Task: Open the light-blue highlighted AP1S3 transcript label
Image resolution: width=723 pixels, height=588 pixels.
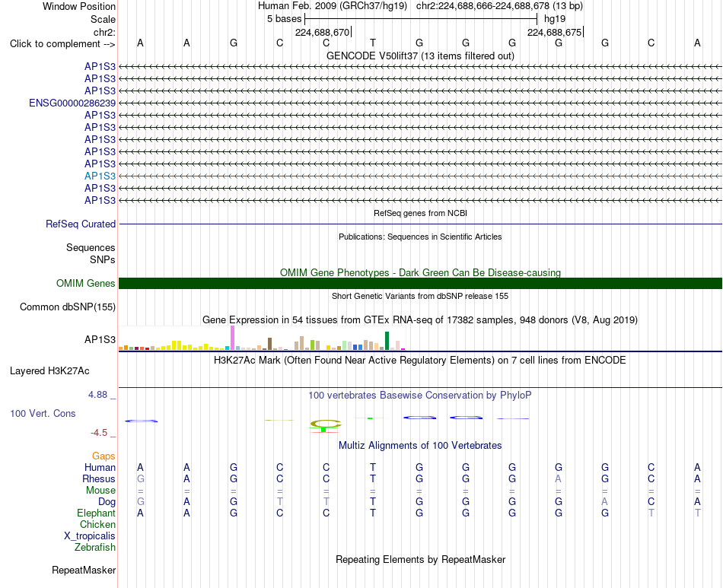Action: [100, 176]
